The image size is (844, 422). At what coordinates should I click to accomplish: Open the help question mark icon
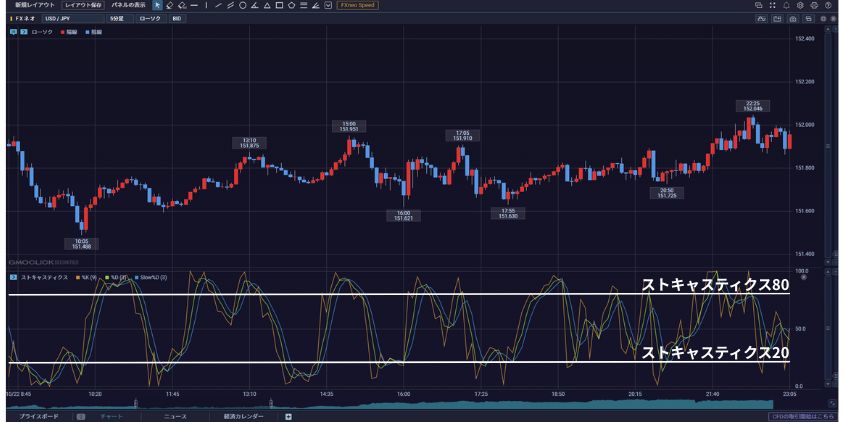point(827,6)
